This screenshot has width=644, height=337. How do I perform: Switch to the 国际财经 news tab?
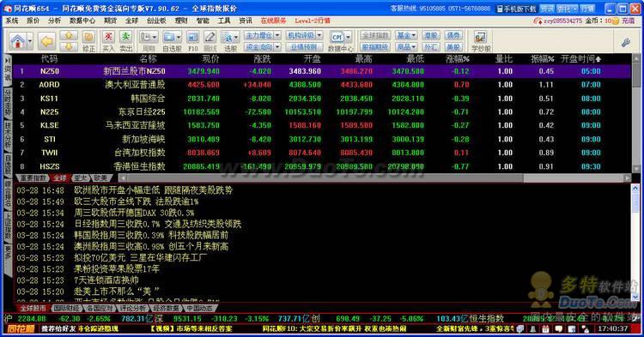click(67, 308)
